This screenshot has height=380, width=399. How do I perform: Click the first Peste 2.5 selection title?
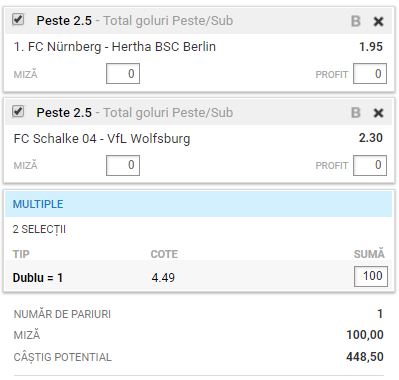pos(64,21)
